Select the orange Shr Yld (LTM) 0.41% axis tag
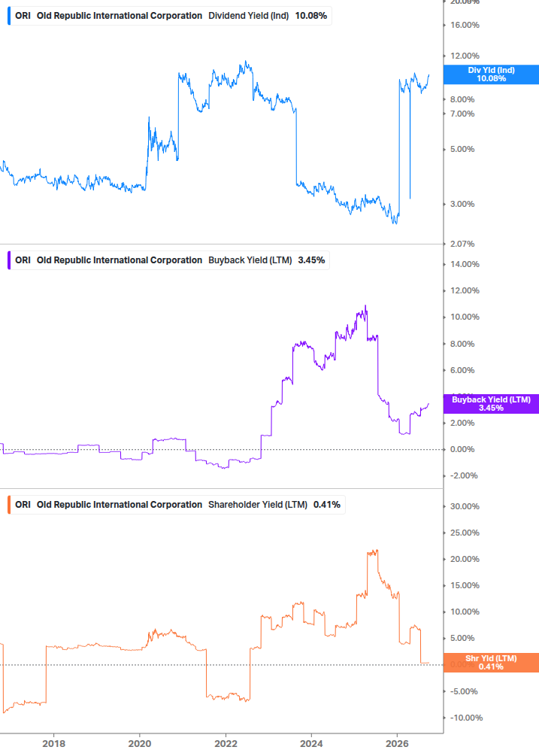The width and height of the screenshot is (539, 756). click(492, 663)
